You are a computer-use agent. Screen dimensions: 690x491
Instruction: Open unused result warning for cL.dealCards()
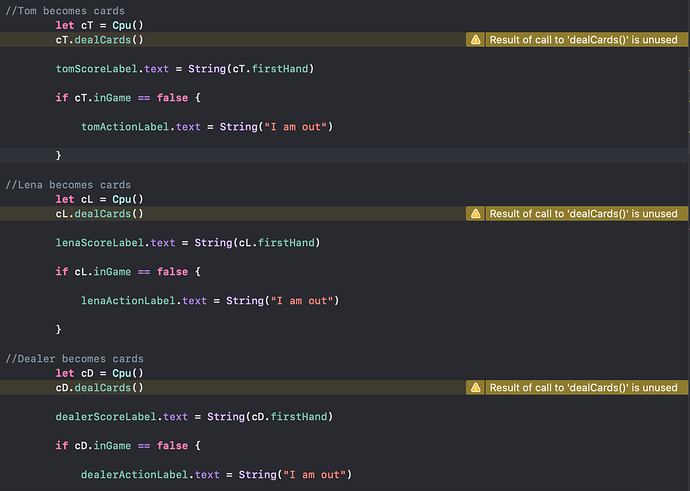point(584,213)
